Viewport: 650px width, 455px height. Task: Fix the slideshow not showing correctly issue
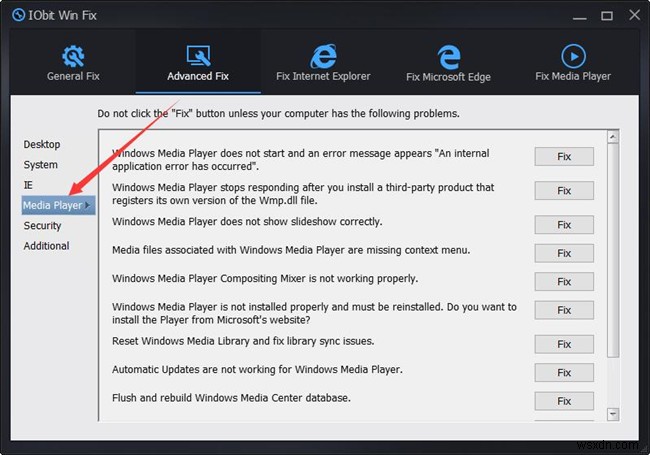click(564, 225)
